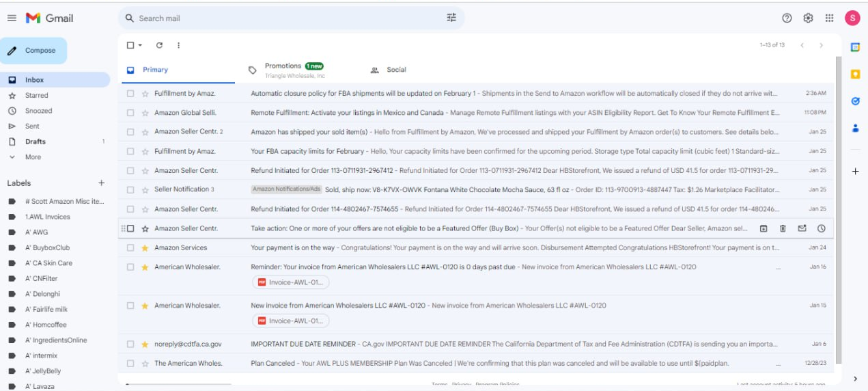Image resolution: width=868 pixels, height=391 pixels.
Task: Open the main menu hamburger icon
Action: (x=12, y=18)
